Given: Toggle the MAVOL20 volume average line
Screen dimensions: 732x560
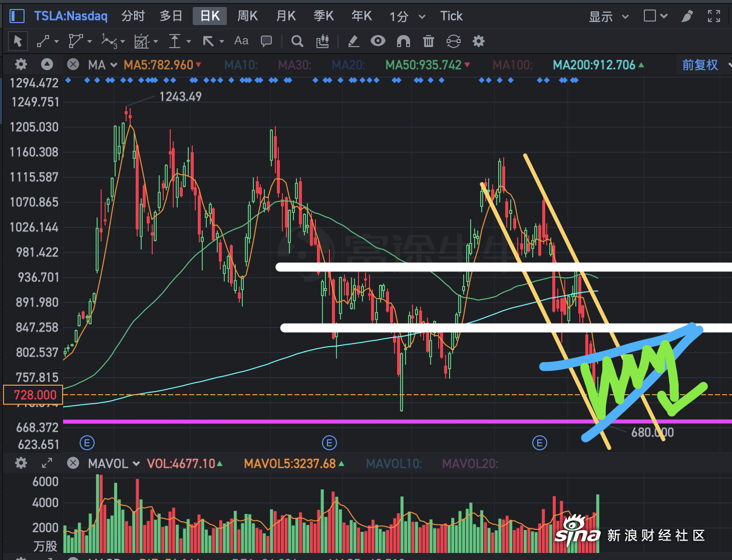Looking at the screenshot, I should point(470,463).
